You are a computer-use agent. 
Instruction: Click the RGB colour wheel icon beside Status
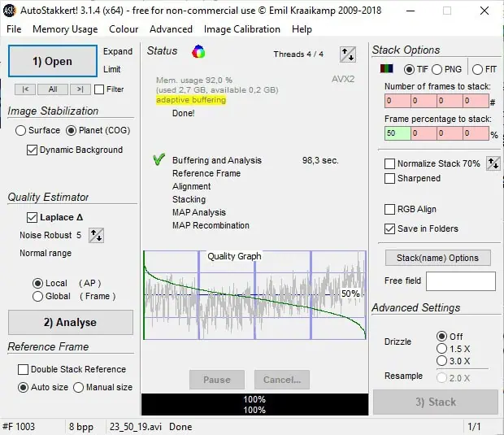[x=198, y=52]
